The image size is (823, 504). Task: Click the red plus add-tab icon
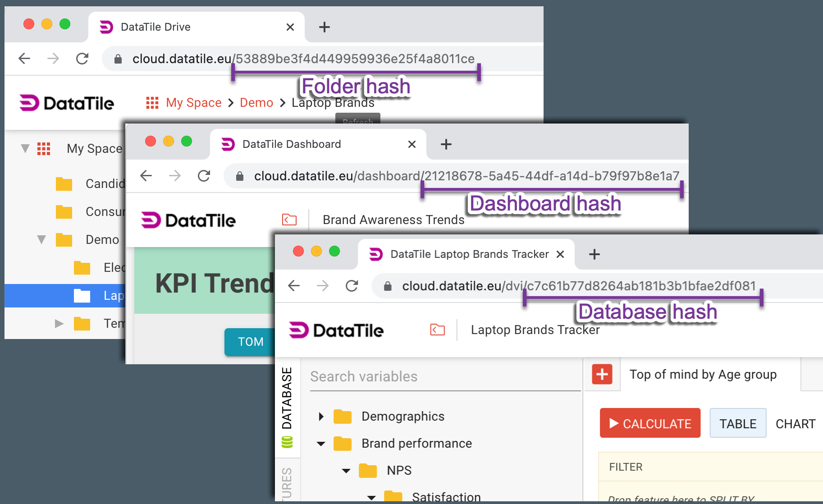tap(602, 374)
